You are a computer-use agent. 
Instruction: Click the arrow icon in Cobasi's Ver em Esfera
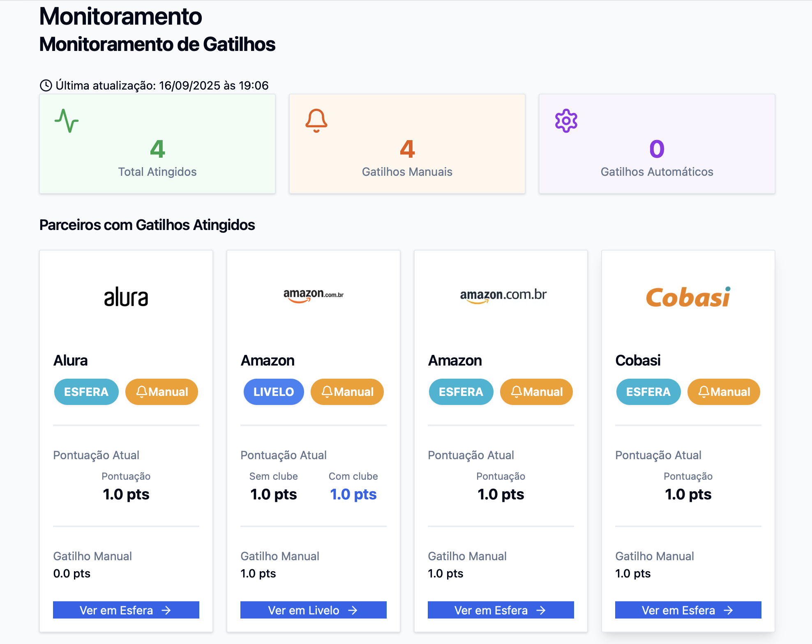pyautogui.click(x=728, y=610)
